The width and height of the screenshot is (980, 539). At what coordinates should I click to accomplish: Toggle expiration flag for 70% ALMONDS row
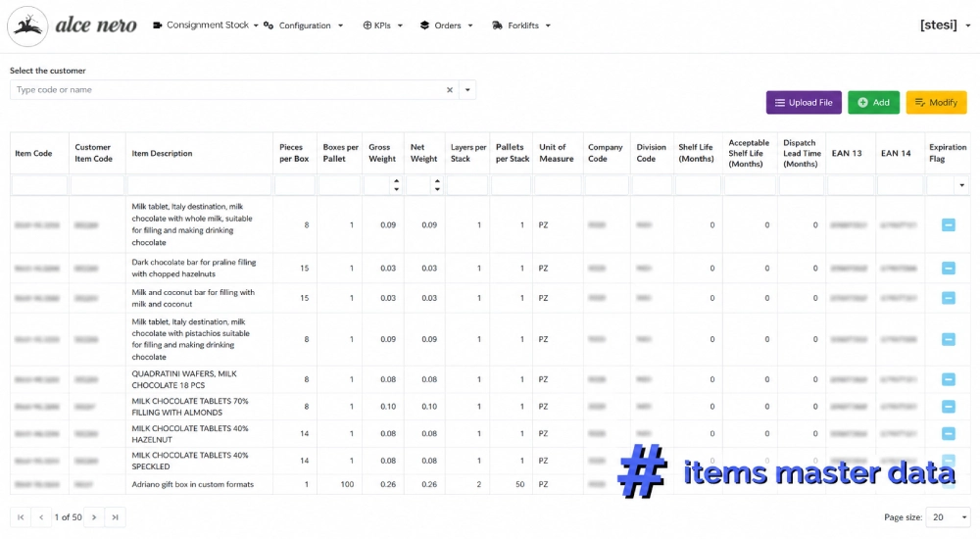[x=948, y=407]
